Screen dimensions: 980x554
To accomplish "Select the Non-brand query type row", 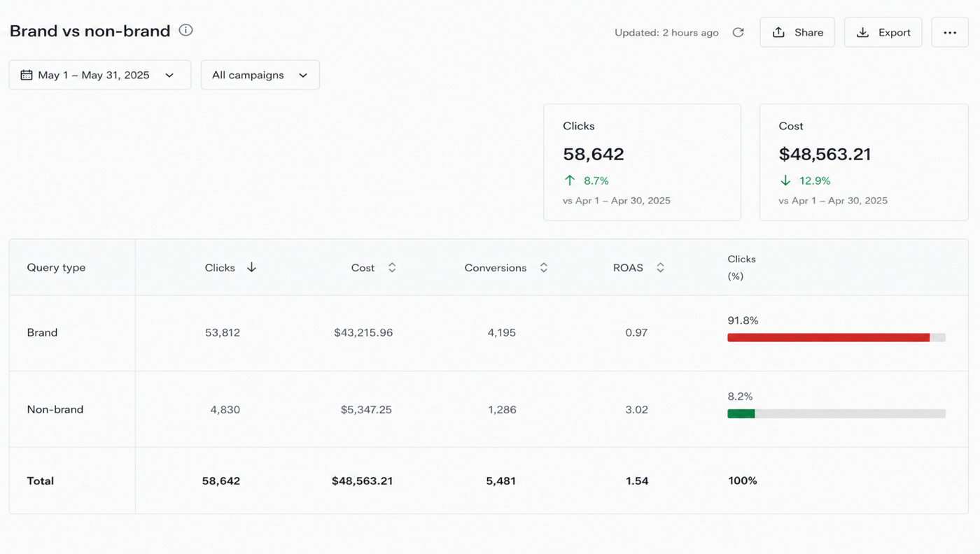I will pyautogui.click(x=489, y=409).
